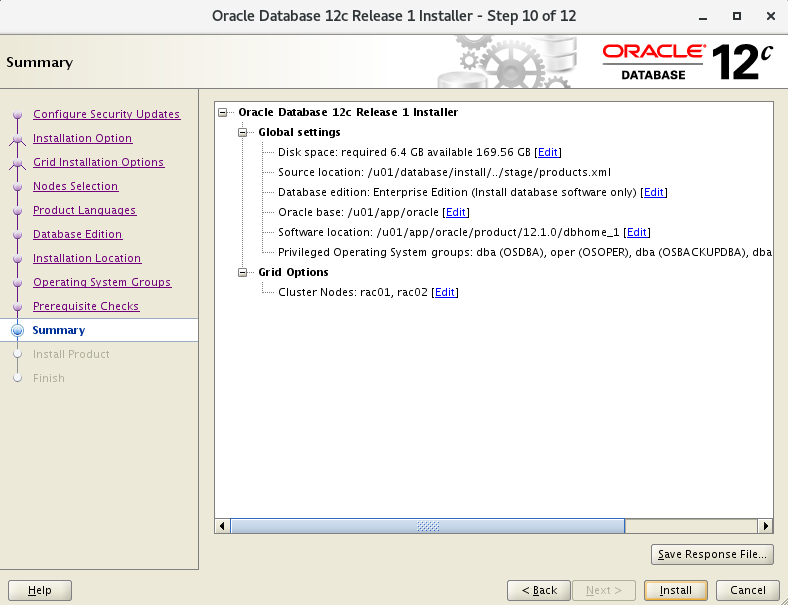Open the Edit link beside Oracle base
The height and width of the screenshot is (605, 788).
[456, 212]
